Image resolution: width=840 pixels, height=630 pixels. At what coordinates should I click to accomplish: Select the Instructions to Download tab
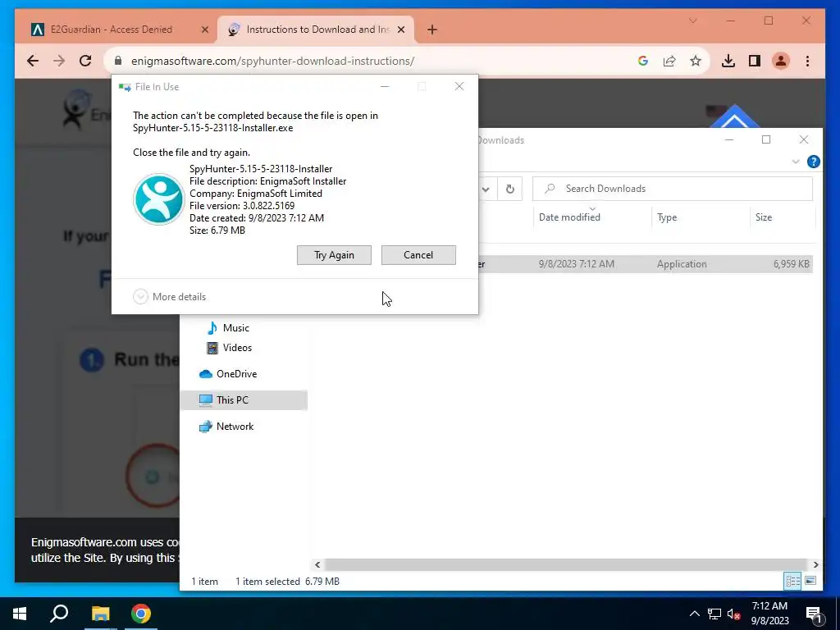click(x=317, y=30)
